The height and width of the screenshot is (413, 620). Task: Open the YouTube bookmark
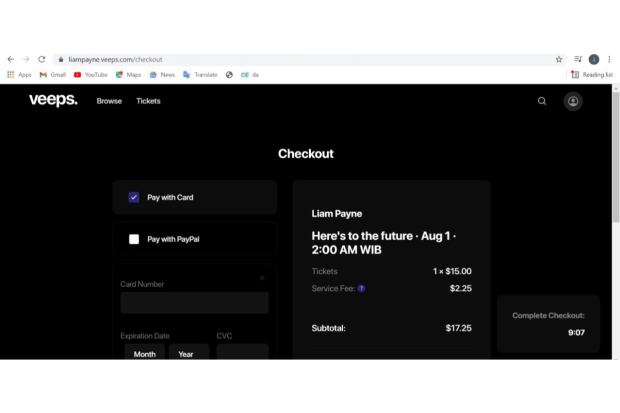(x=90, y=74)
